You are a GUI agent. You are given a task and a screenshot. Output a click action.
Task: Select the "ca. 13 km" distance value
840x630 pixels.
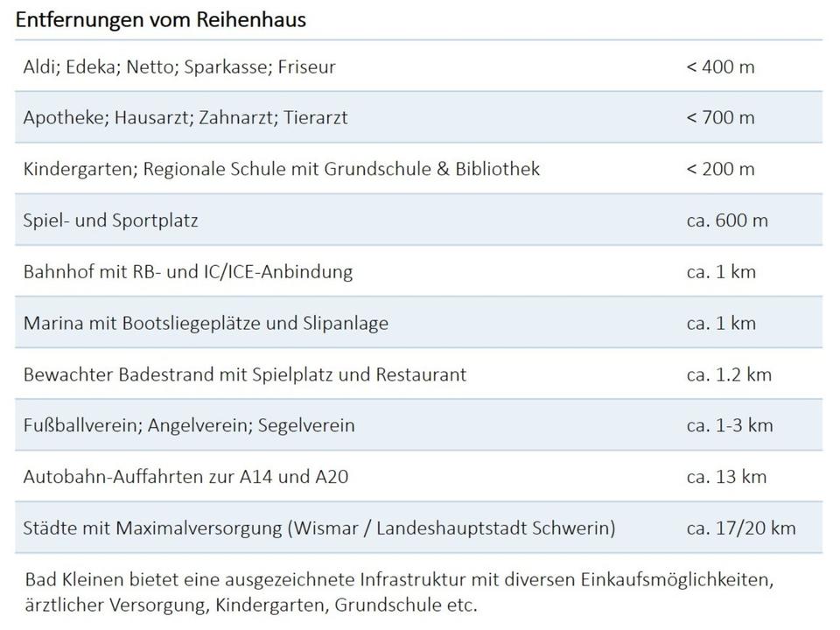tap(726, 477)
